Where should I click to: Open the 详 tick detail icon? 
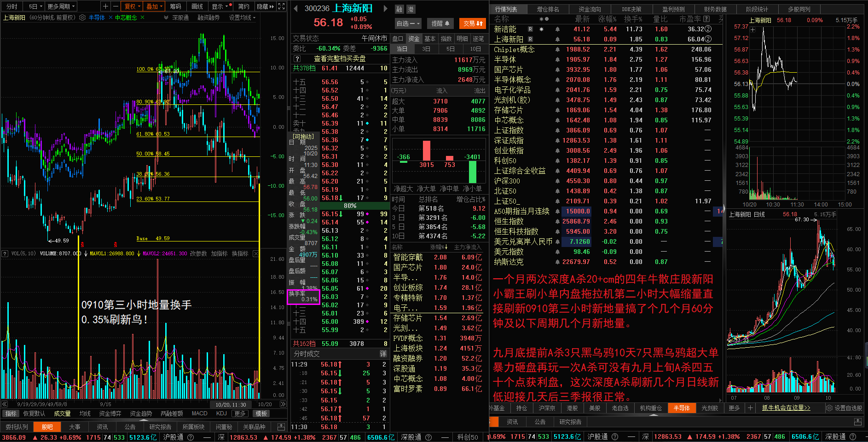[383, 354]
